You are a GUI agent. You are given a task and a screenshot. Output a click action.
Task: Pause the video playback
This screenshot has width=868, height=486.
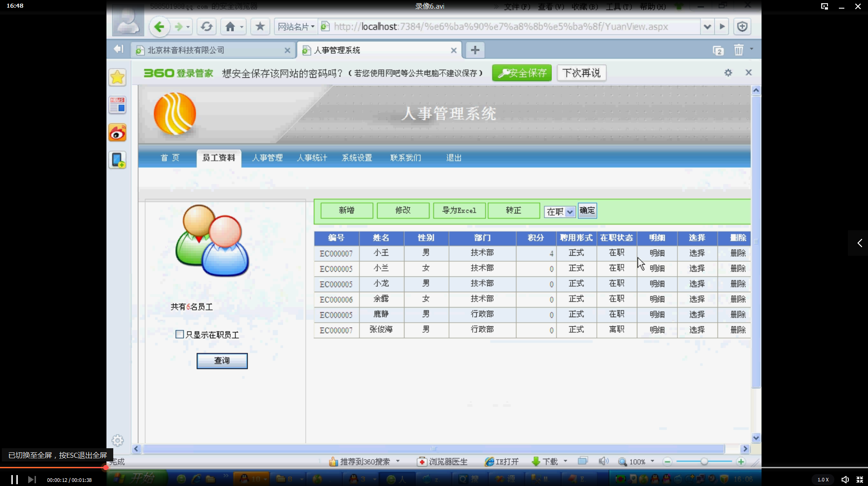tap(15, 480)
